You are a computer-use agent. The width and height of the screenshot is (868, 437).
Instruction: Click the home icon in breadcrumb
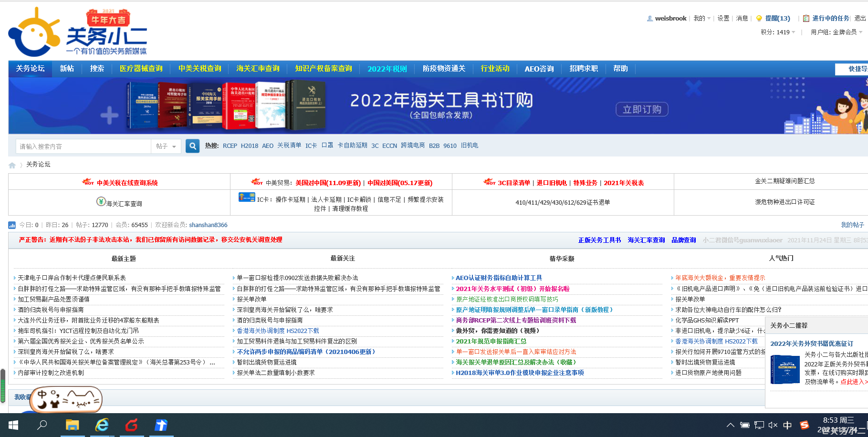12,165
